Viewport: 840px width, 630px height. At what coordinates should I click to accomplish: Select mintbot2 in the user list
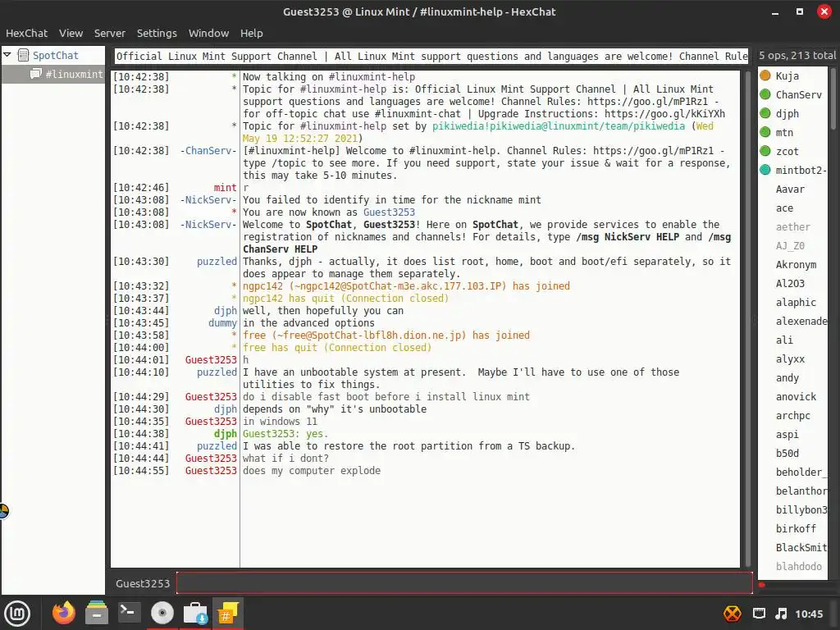(801, 170)
